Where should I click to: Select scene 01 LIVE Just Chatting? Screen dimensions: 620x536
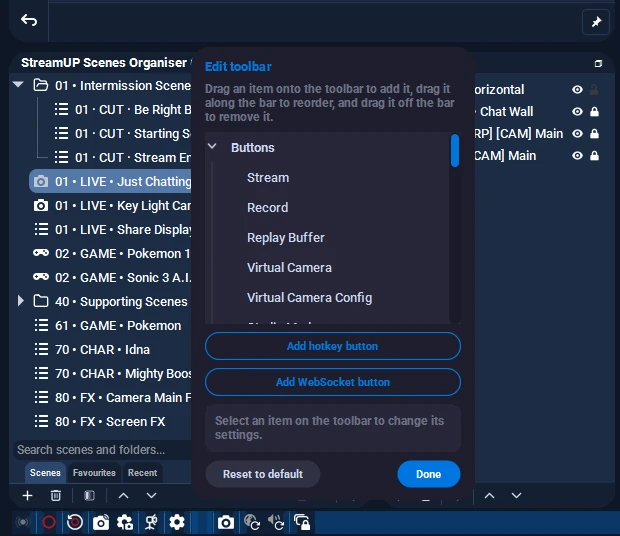(x=110, y=181)
